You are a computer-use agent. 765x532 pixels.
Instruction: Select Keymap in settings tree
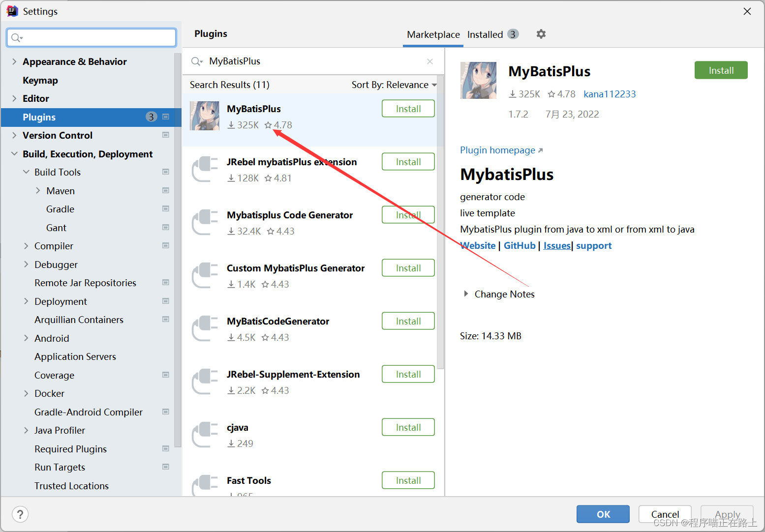pos(40,80)
